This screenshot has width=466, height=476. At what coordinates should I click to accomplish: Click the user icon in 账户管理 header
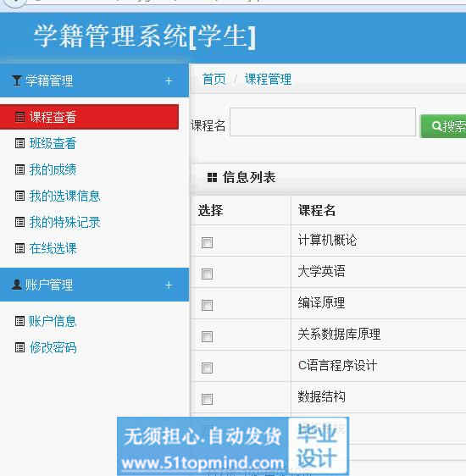[17, 285]
